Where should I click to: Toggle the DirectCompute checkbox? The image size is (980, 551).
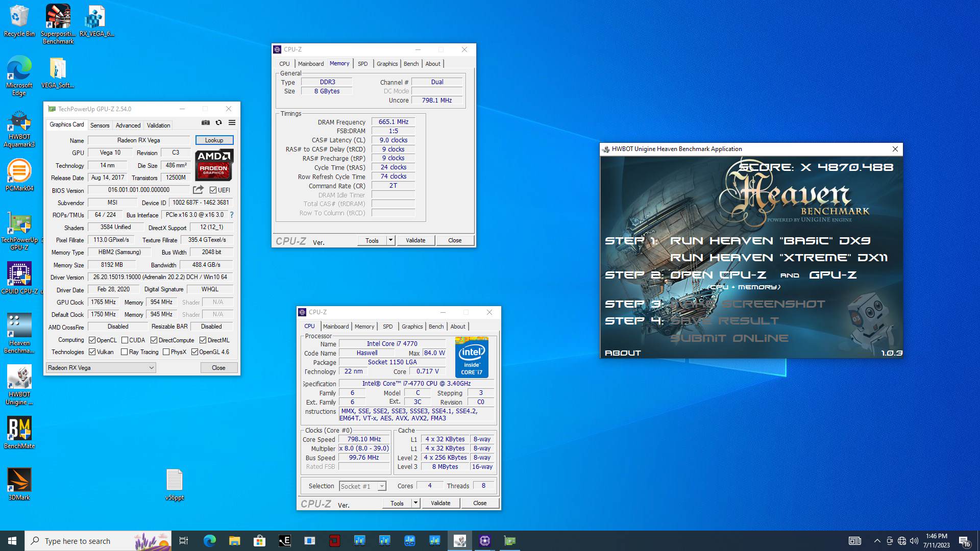pos(154,340)
